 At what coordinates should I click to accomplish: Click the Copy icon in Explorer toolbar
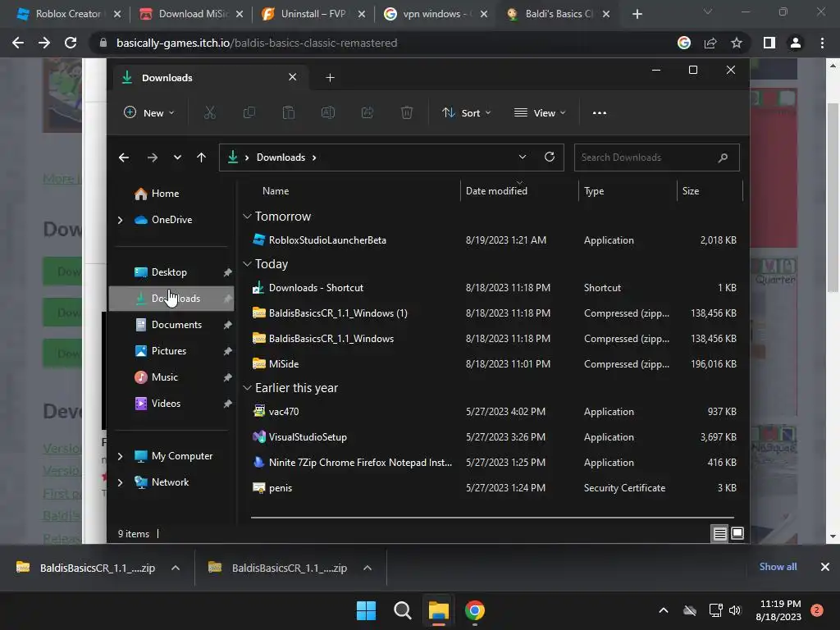249,112
